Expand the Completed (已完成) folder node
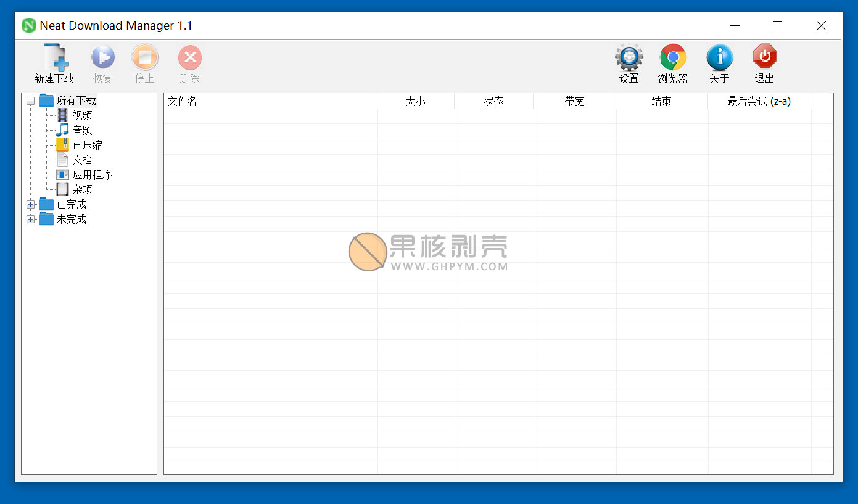858x504 pixels. (31, 205)
